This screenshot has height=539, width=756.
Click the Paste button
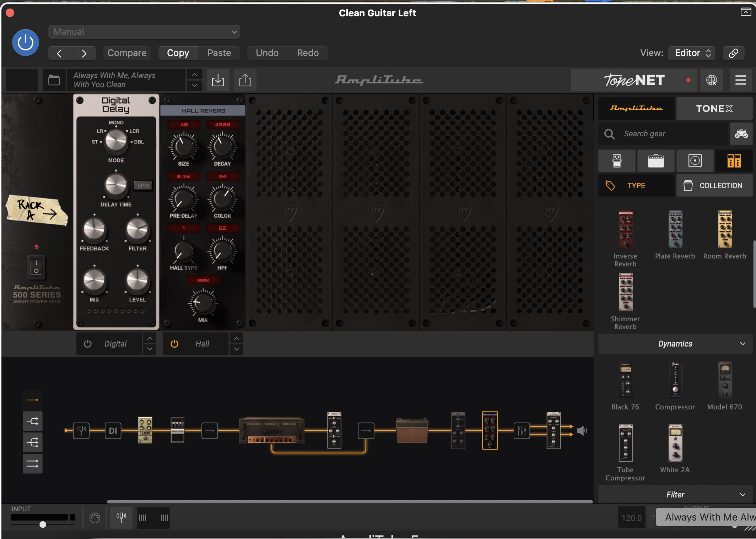219,53
